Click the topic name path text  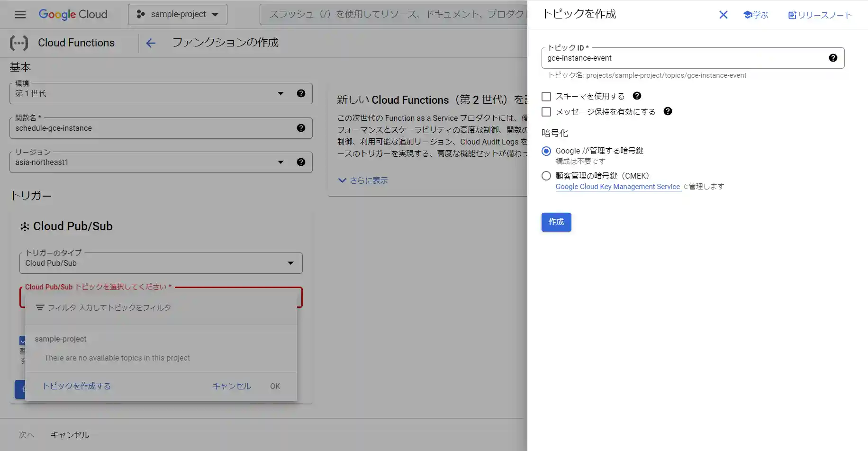647,75
